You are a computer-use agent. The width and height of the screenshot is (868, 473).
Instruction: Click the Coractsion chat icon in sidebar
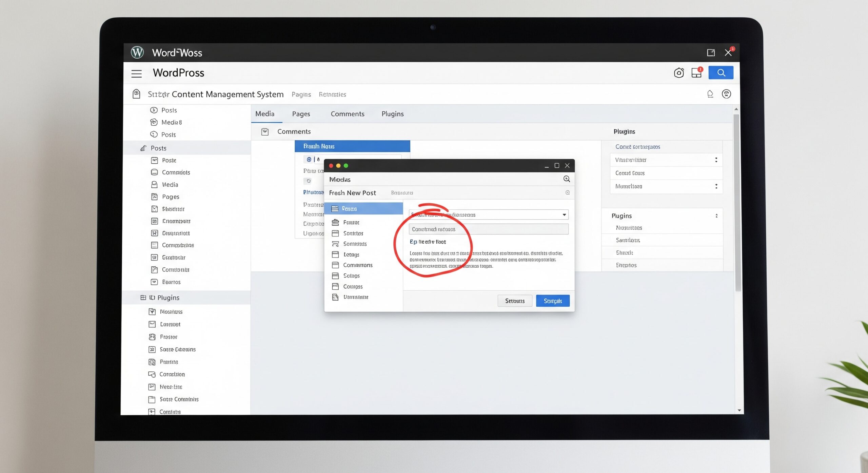pos(152,374)
